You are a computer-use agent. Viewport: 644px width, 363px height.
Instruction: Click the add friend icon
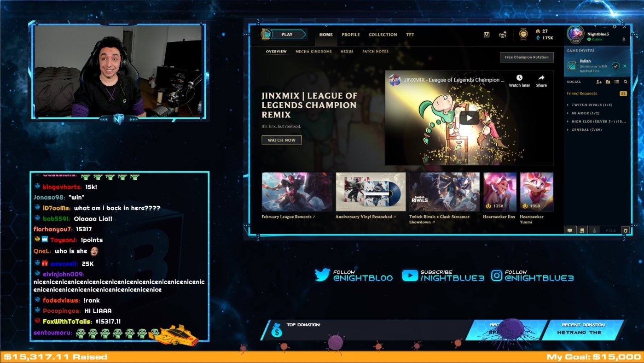[x=599, y=82]
